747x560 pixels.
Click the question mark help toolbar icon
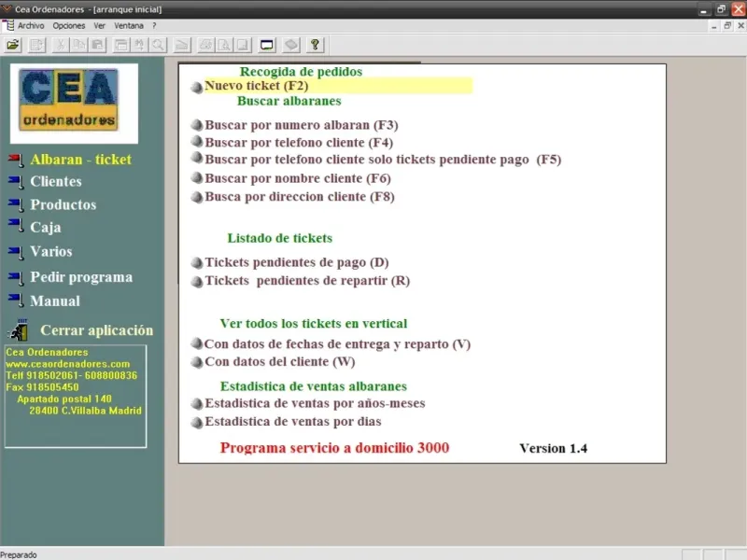click(x=315, y=45)
